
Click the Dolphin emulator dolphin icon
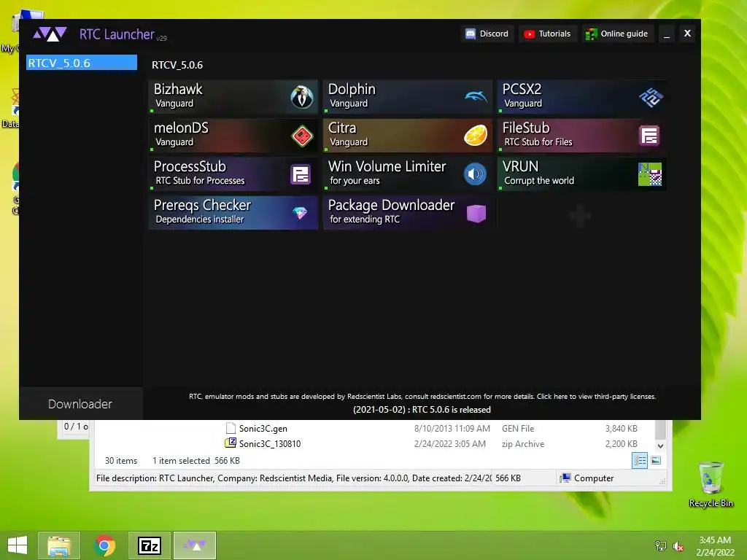click(x=476, y=97)
